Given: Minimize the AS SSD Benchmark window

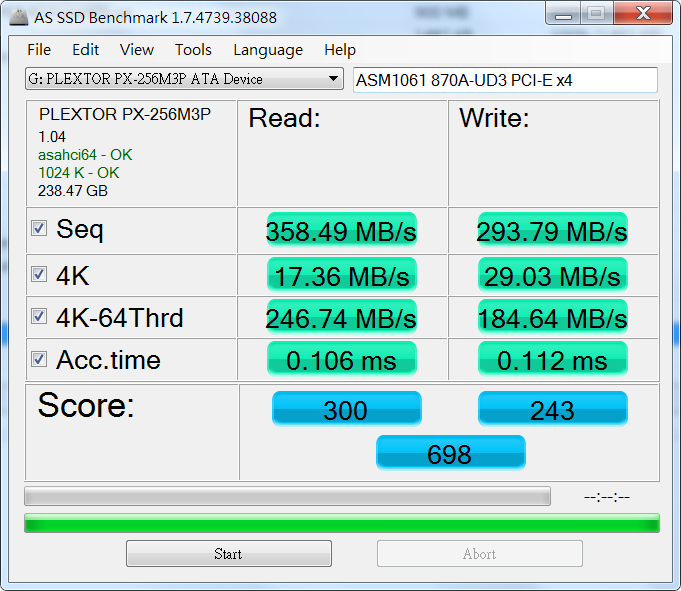Looking at the screenshot, I should point(561,14).
